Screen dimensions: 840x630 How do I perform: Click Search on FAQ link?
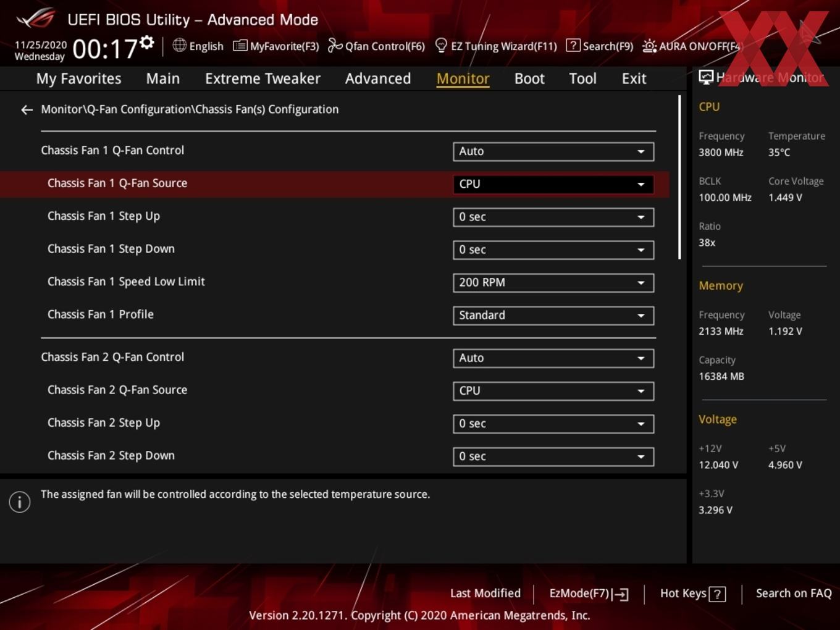tap(794, 593)
